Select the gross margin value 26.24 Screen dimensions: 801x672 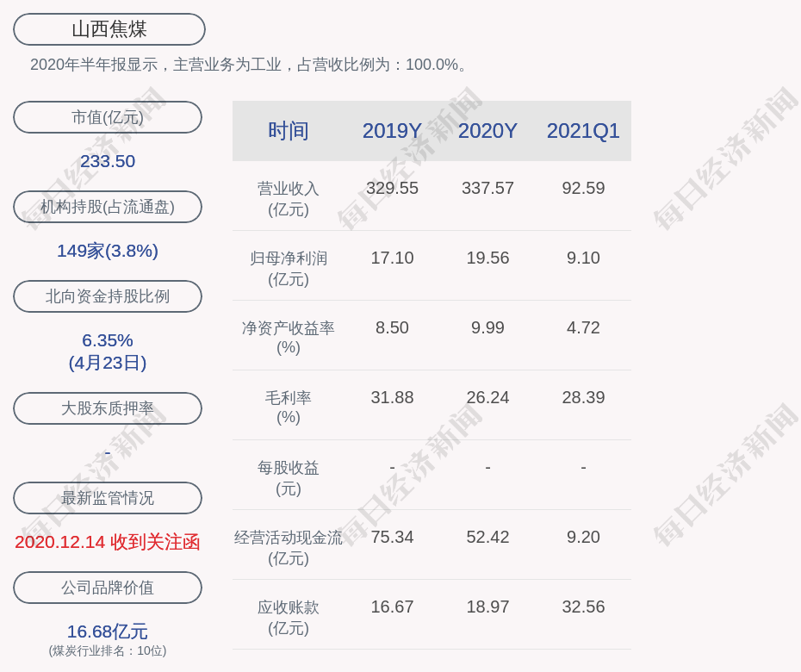[487, 397]
